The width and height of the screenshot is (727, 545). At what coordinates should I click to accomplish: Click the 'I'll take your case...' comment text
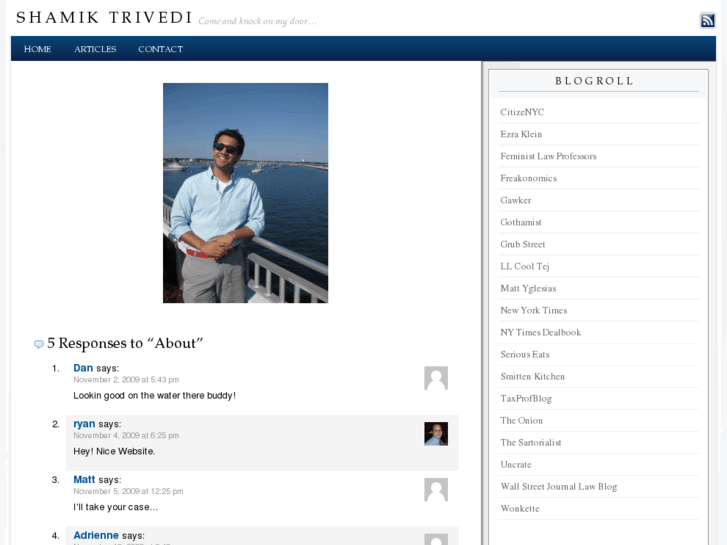tap(115, 507)
